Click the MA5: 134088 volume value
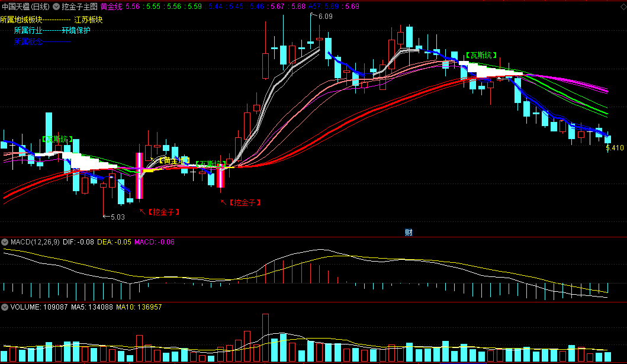The width and height of the screenshot is (627, 364). coord(92,307)
